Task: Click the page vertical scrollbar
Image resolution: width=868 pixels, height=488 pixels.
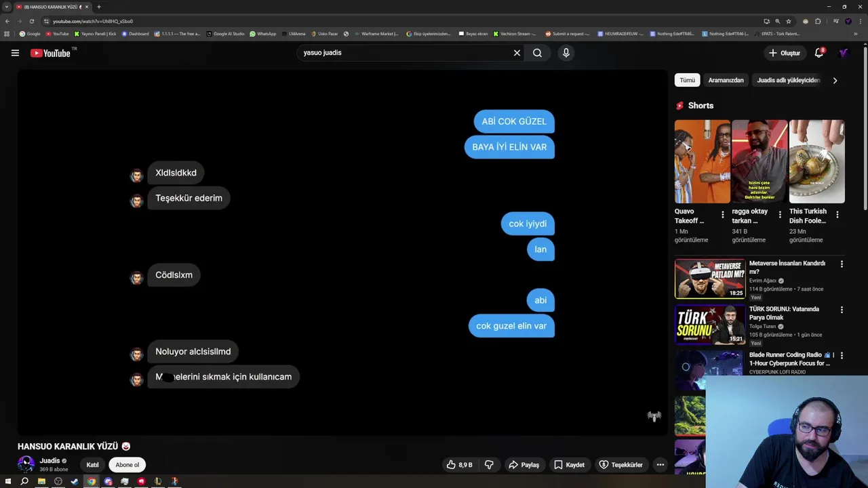Action: (865, 129)
